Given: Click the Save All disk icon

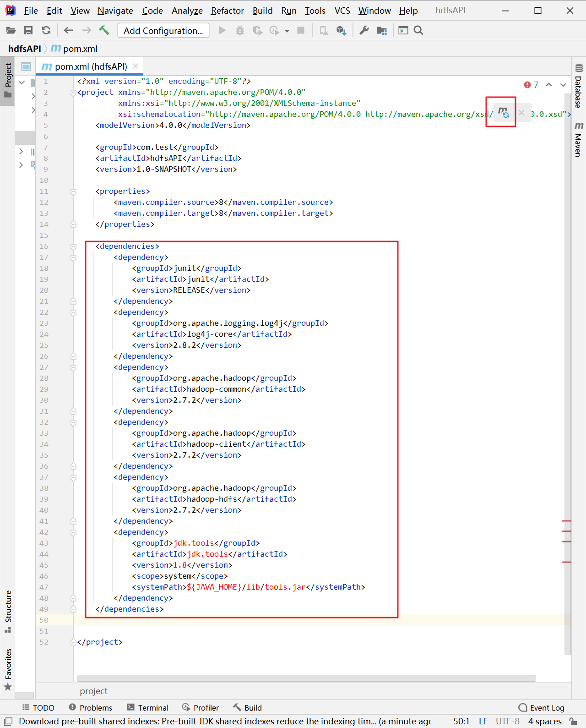Looking at the screenshot, I should tap(28, 31).
